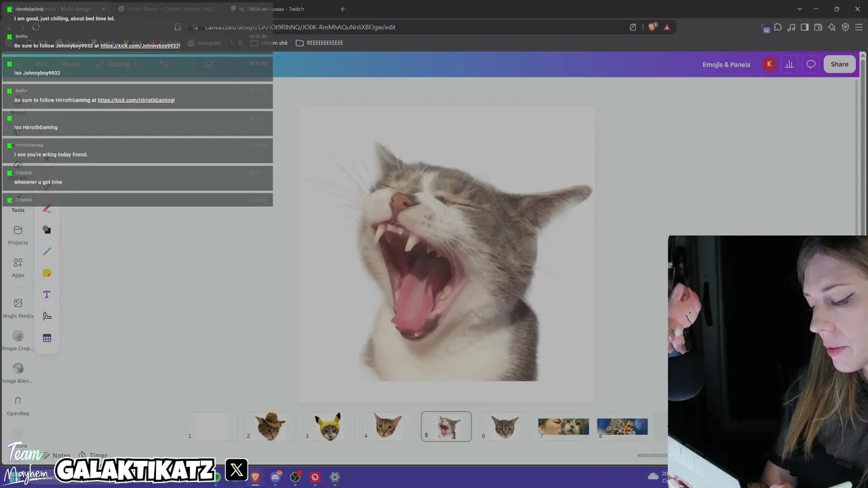Open the Timer button
This screenshot has height=488, width=868.
point(93,455)
